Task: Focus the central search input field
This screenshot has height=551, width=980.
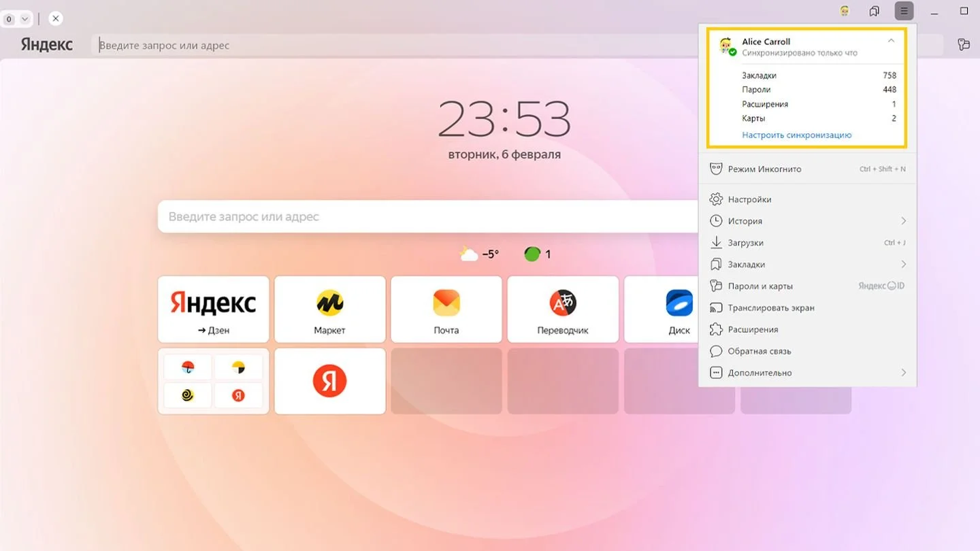Action: (x=429, y=216)
